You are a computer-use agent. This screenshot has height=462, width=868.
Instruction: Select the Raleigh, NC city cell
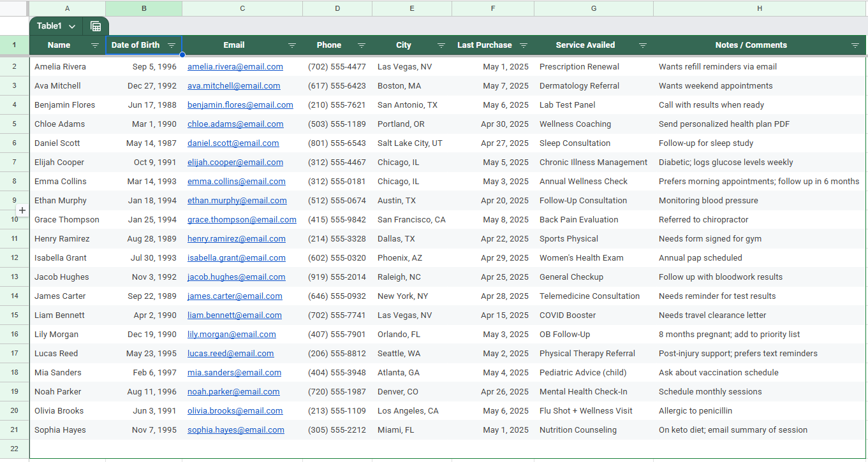(412, 277)
